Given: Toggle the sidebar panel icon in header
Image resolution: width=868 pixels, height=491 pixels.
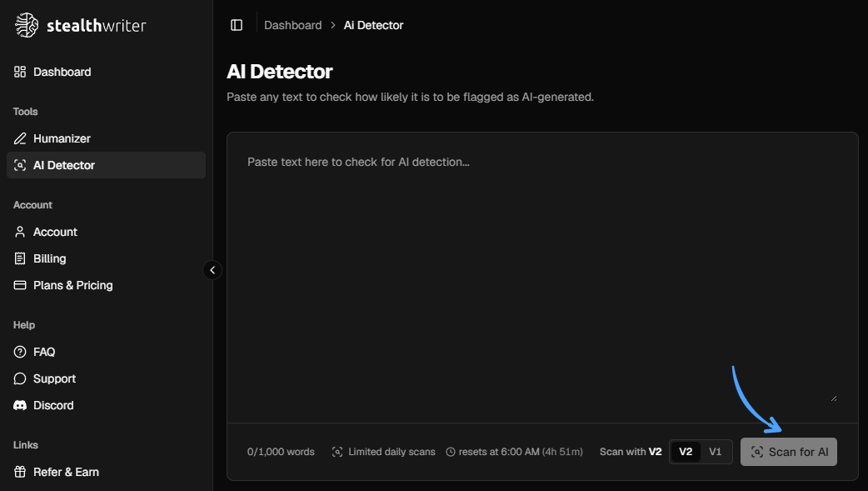Looking at the screenshot, I should click(237, 25).
